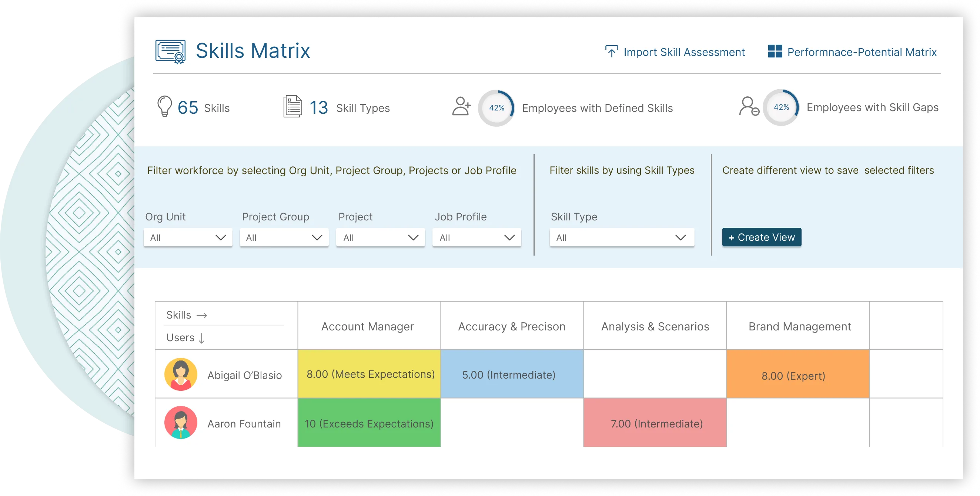This screenshot has width=980, height=496.
Task: Click the Account Manager column header
Action: point(368,326)
